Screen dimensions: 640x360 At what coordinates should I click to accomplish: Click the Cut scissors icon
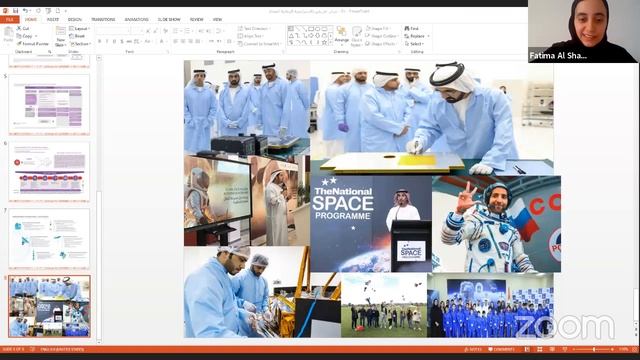point(19,28)
